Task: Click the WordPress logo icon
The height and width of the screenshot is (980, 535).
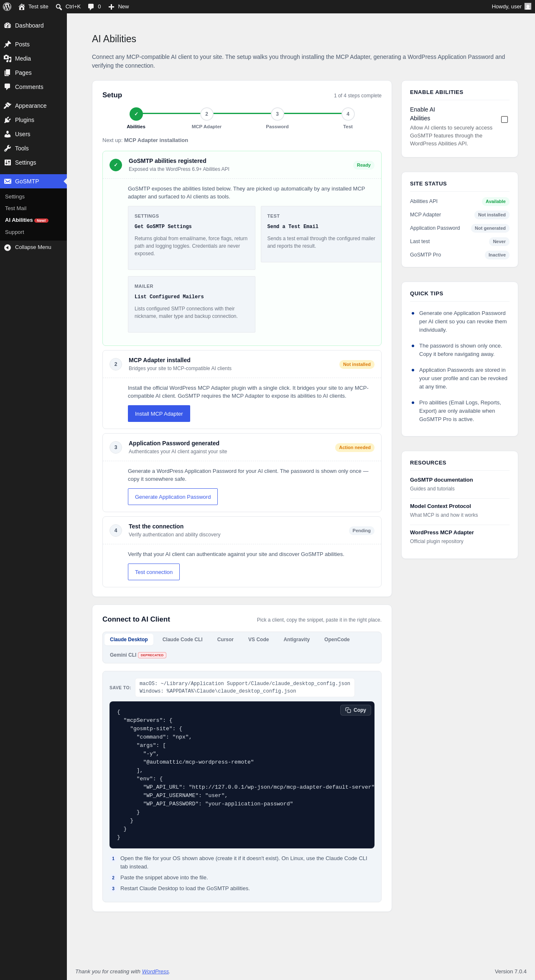Action: click(7, 7)
